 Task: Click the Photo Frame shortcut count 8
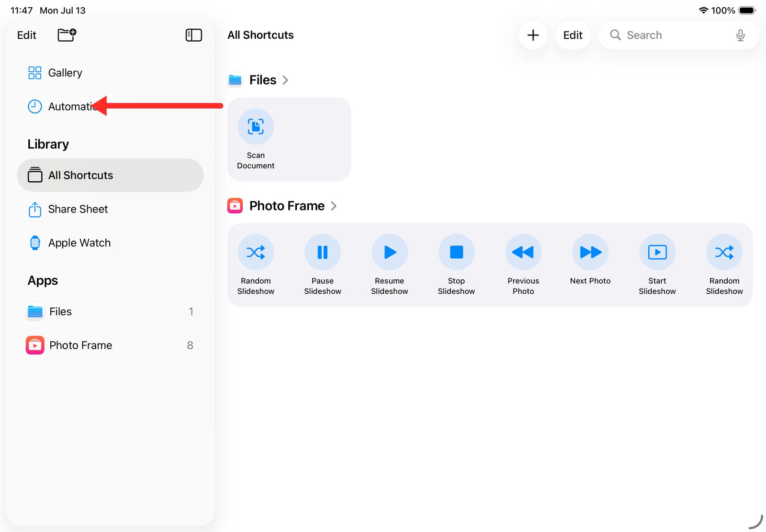tap(190, 345)
